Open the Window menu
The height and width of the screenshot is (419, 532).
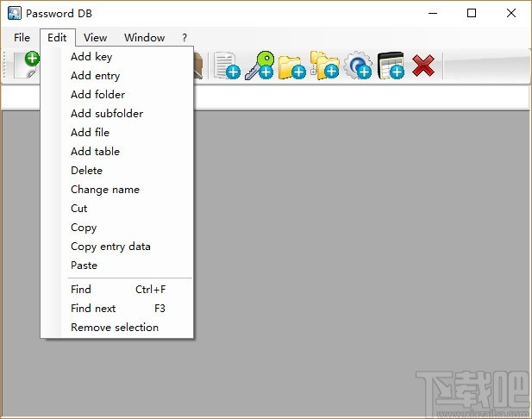click(144, 37)
